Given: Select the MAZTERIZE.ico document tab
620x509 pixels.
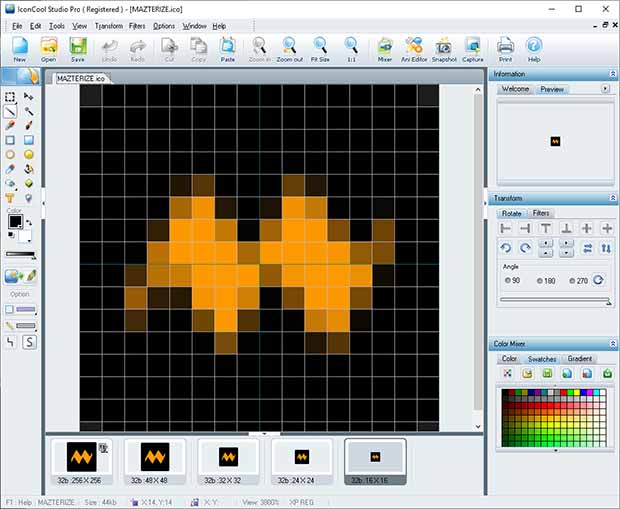Looking at the screenshot, I should pyautogui.click(x=81, y=78).
